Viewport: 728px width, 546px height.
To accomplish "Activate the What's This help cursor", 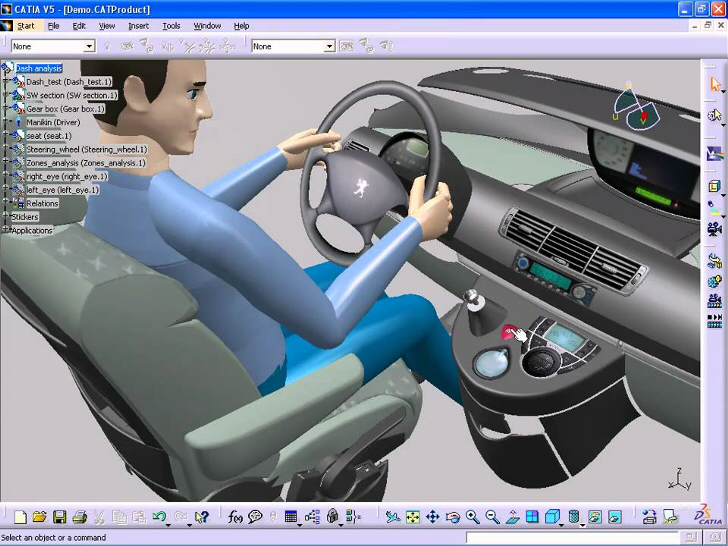I will coord(202,517).
